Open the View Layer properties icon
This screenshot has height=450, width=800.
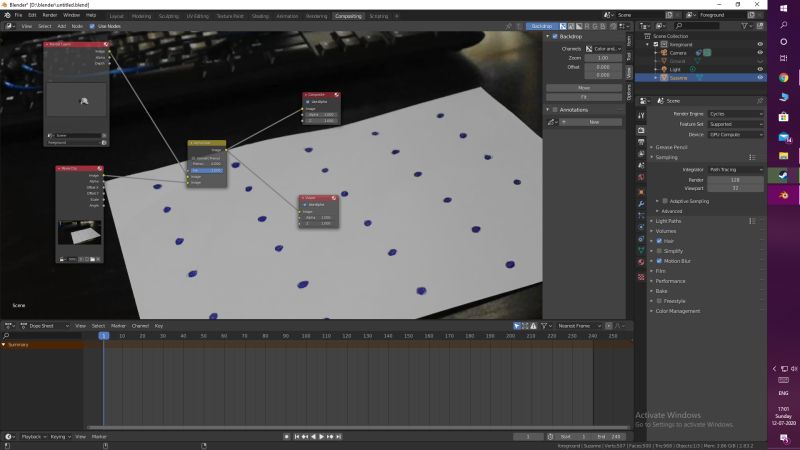[x=641, y=154]
